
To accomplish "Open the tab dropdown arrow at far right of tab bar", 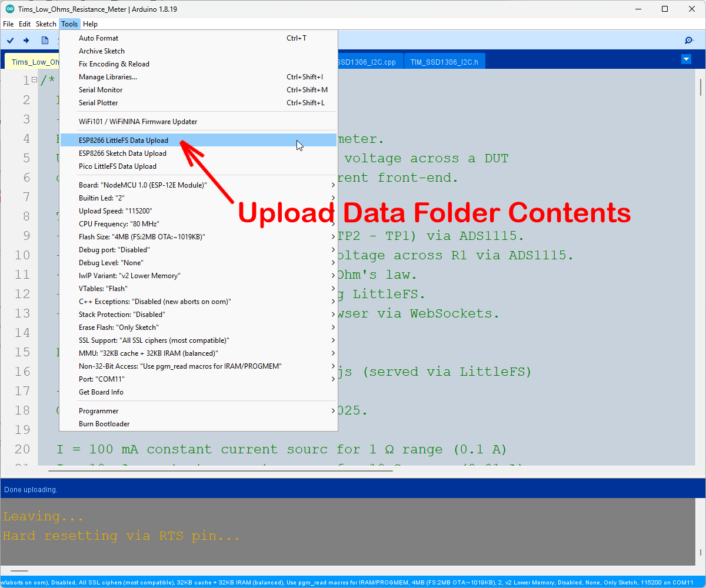I will (686, 59).
